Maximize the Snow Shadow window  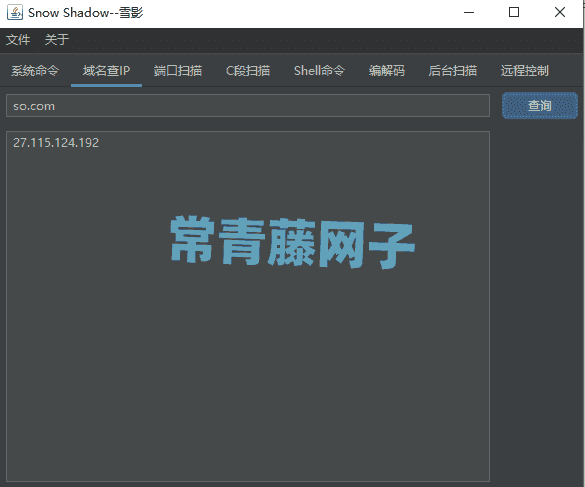[x=514, y=12]
